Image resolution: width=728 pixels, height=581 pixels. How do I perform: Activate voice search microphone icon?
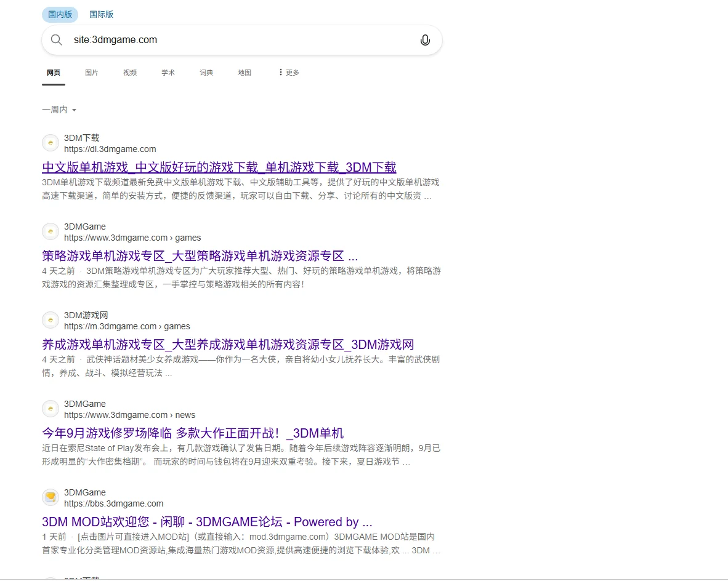[x=425, y=40]
